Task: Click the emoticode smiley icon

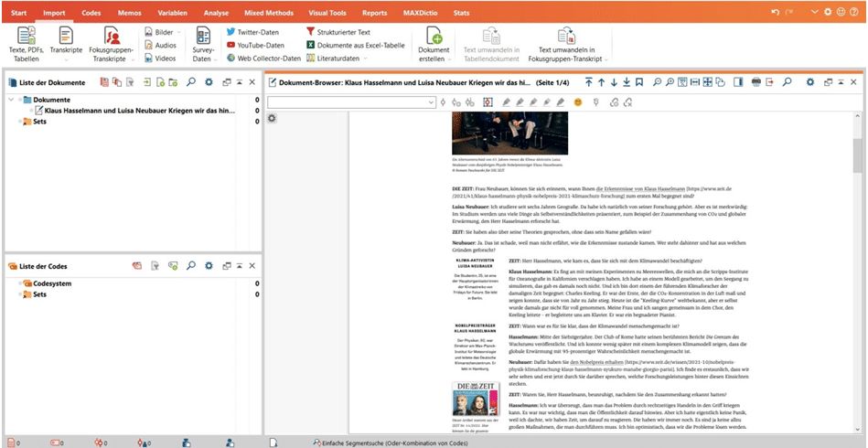Action: pos(578,102)
